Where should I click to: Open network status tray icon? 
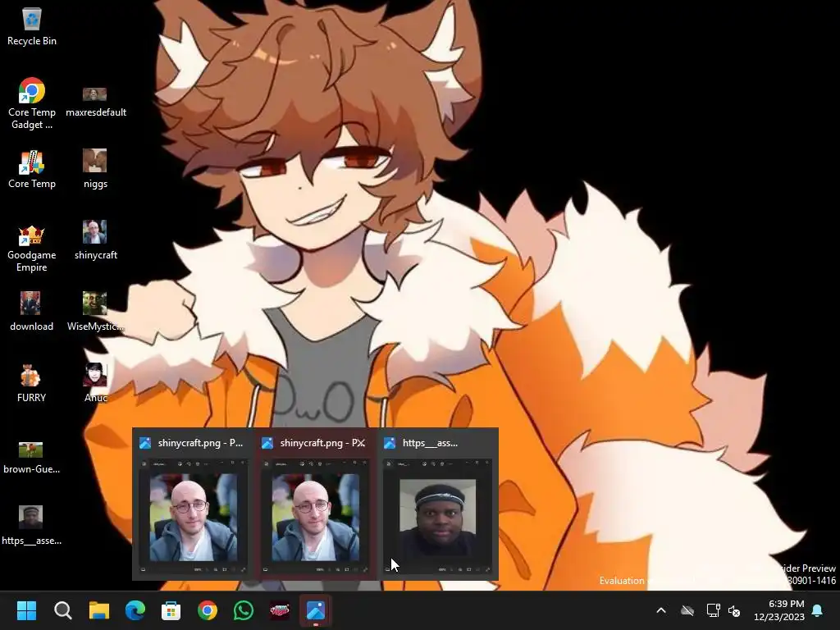tap(713, 610)
